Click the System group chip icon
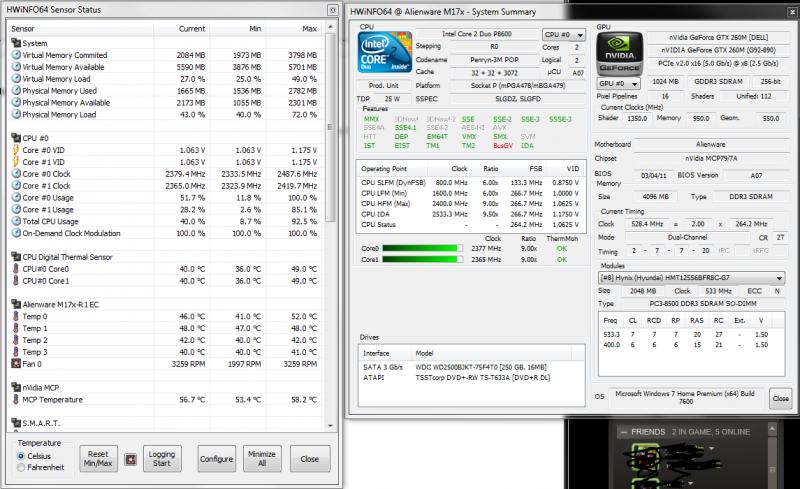This screenshot has height=489, width=800. coord(16,43)
